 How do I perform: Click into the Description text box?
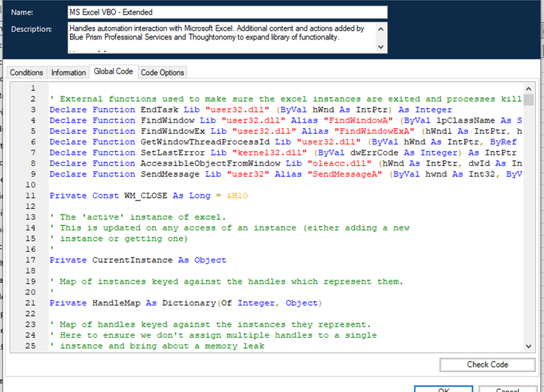(221, 37)
